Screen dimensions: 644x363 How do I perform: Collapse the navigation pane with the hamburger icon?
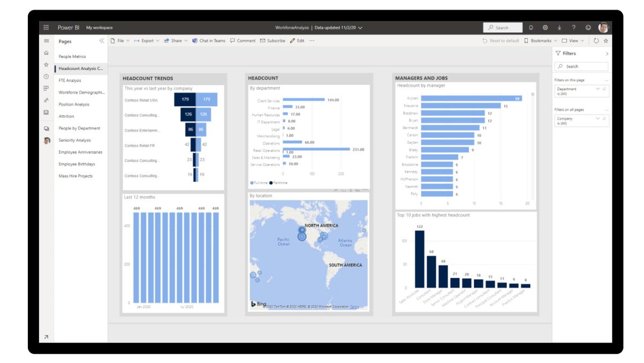click(x=47, y=41)
